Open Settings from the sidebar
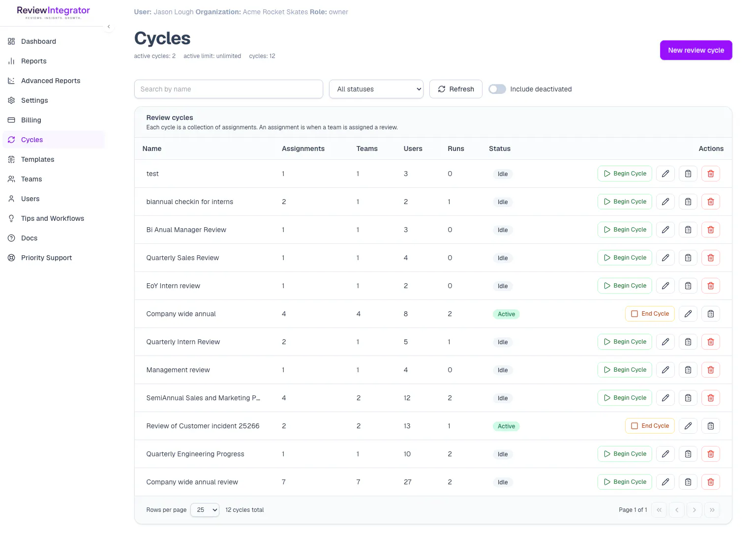 tap(53, 100)
